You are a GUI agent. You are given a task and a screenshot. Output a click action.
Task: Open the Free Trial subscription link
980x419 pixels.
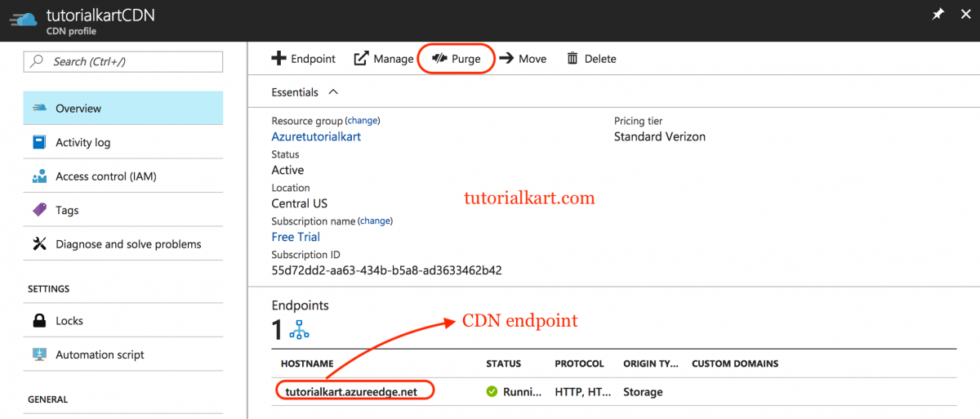click(296, 237)
